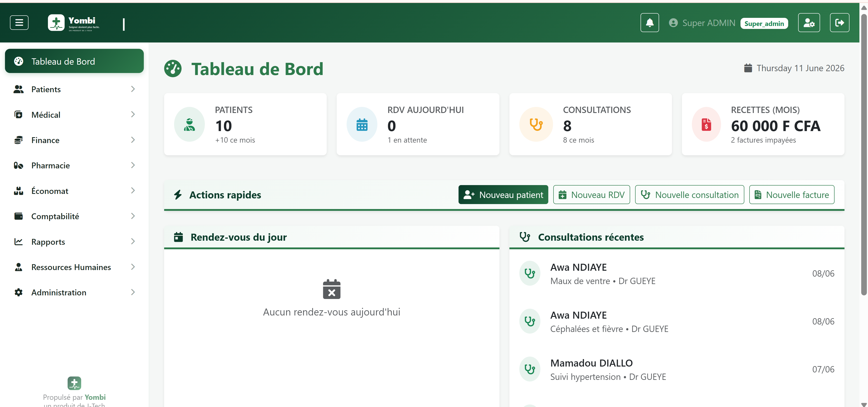Click the Nouvelle facture button
Screen dimensions: 868x407
[792, 194]
